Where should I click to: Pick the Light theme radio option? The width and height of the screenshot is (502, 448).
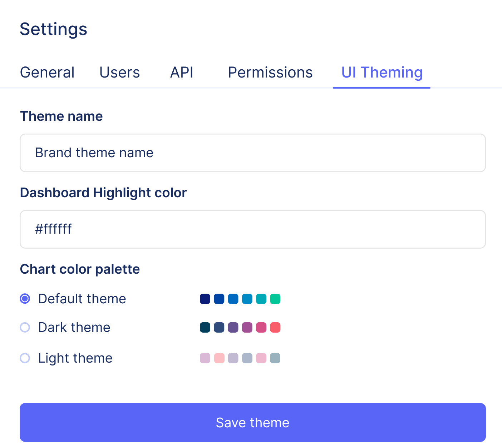[x=25, y=358]
